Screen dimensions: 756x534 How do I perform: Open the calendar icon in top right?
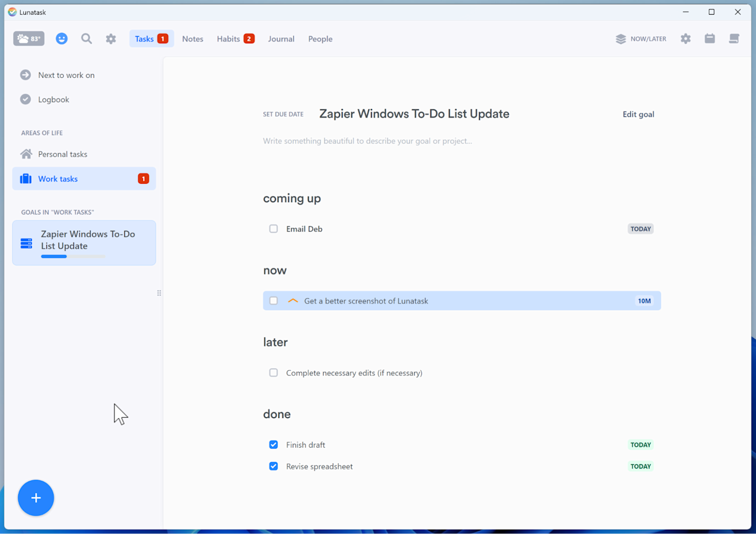[x=710, y=38]
